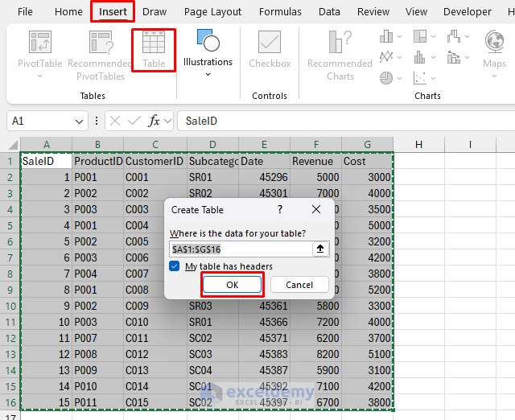Click Cancel in Create Table dialog

pos(299,284)
